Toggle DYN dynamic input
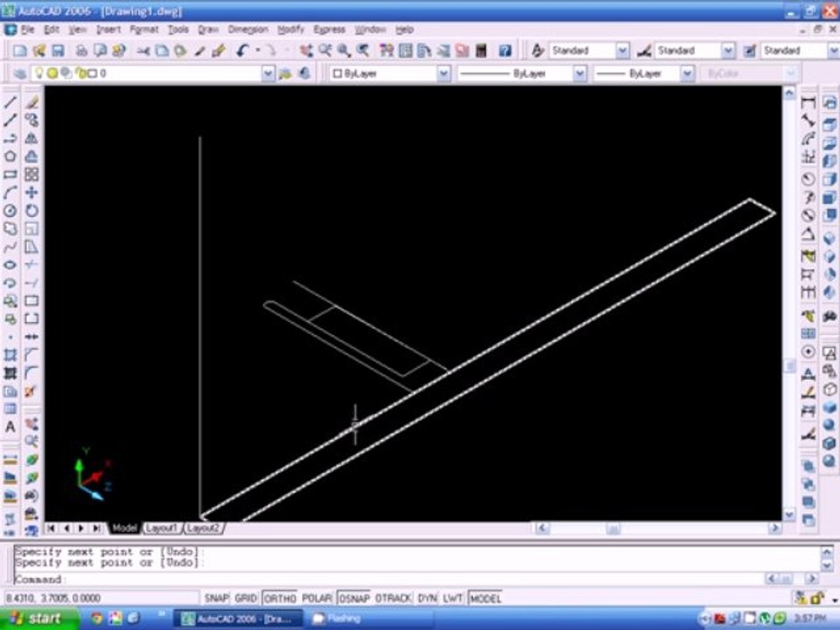The height and width of the screenshot is (630, 840). [427, 598]
